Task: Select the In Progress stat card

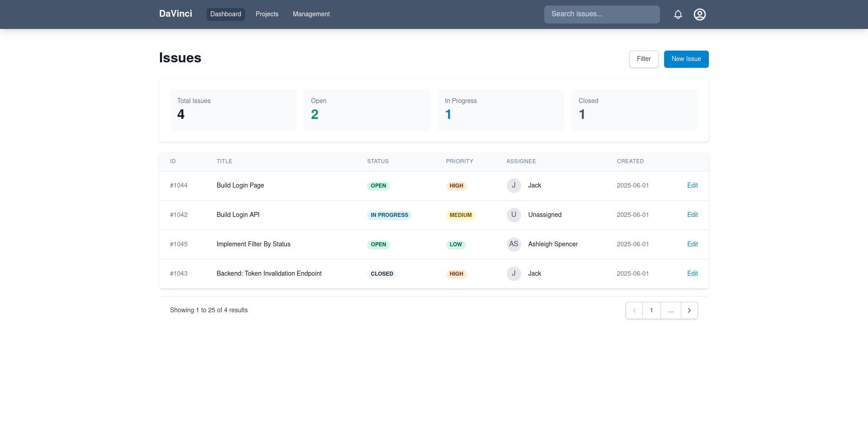Action: coord(501,110)
